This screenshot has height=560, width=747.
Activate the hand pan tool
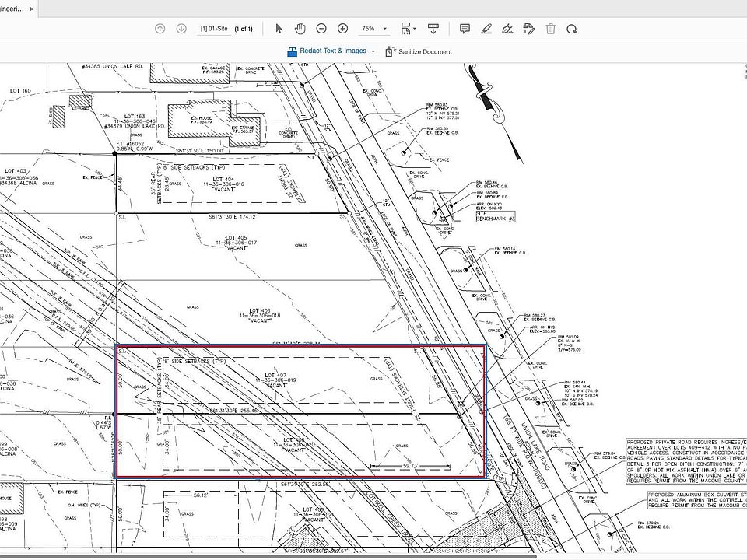(300, 29)
